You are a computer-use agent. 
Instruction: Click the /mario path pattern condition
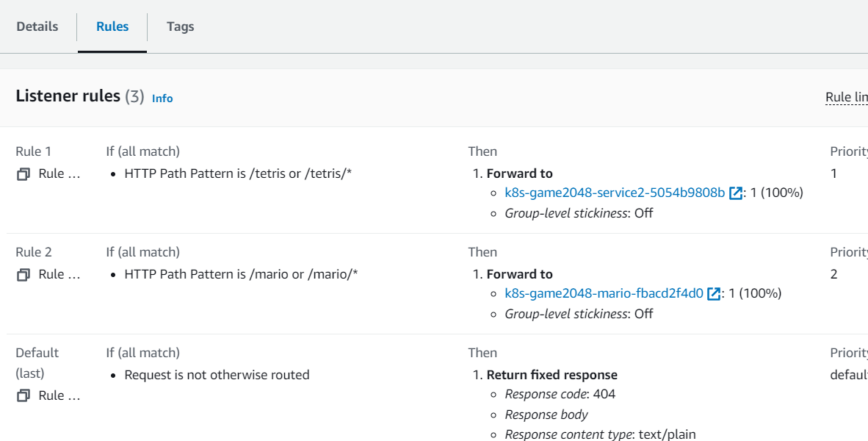[x=241, y=274]
